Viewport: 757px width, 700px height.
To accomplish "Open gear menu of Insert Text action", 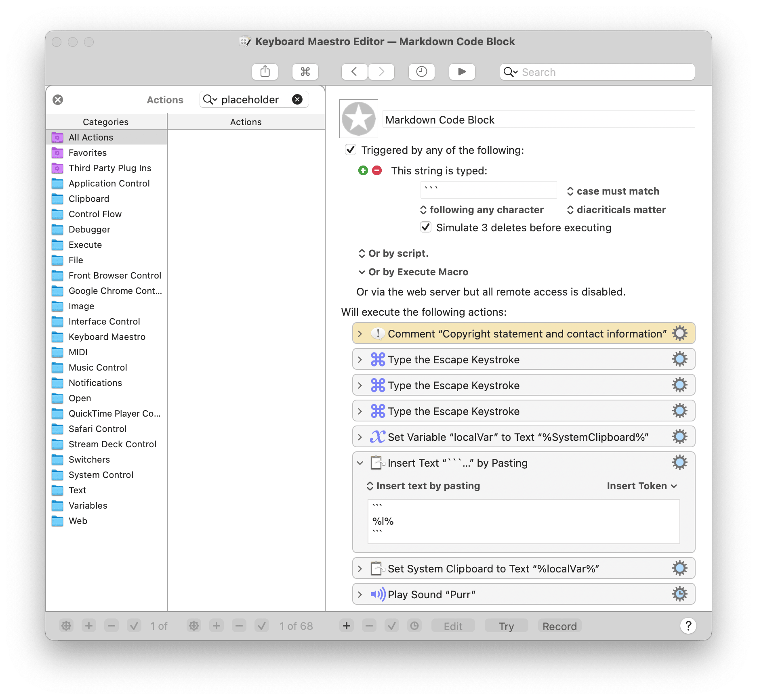I will pyautogui.click(x=679, y=463).
